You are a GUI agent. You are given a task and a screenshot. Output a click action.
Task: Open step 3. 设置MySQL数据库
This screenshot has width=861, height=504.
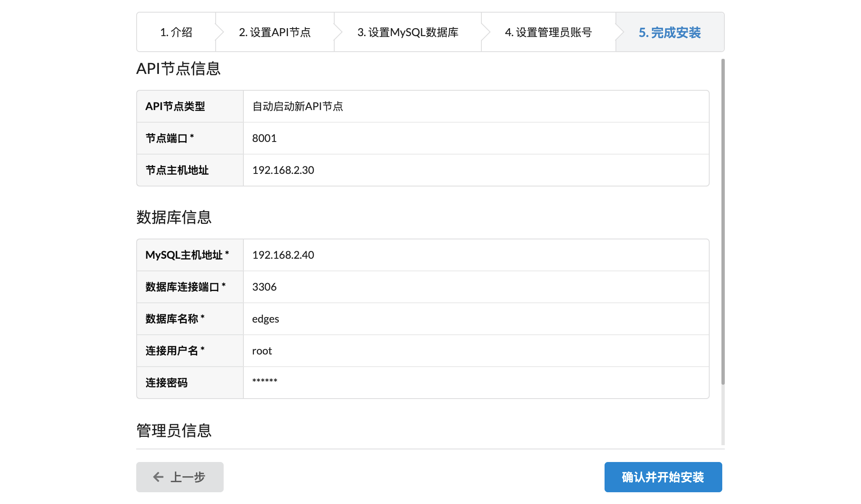point(408,32)
